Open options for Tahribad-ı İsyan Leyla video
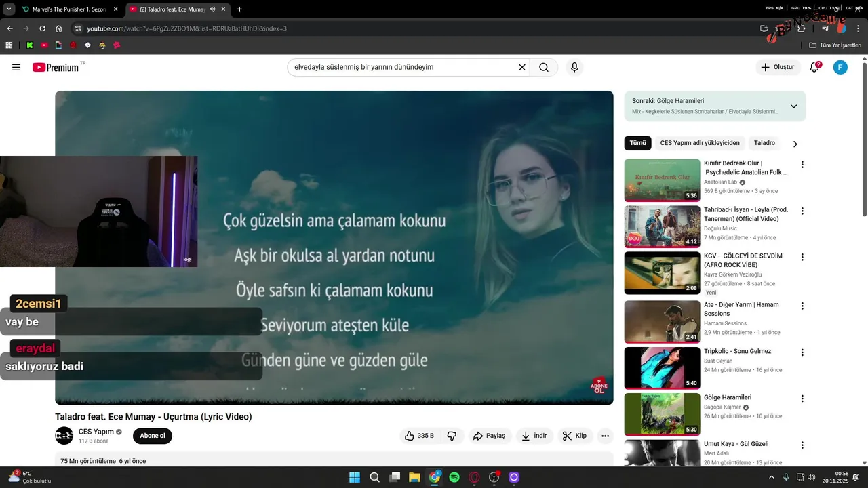Screen dimensions: 868x488 coord(802,211)
